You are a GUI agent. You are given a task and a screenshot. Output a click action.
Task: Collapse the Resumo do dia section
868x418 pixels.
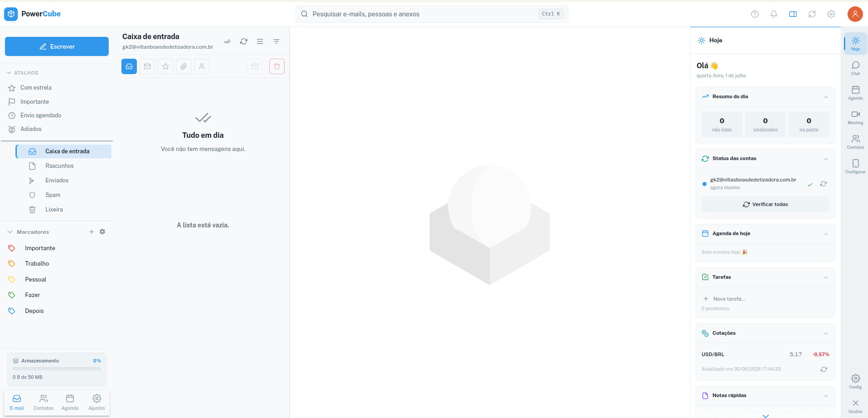(x=826, y=97)
